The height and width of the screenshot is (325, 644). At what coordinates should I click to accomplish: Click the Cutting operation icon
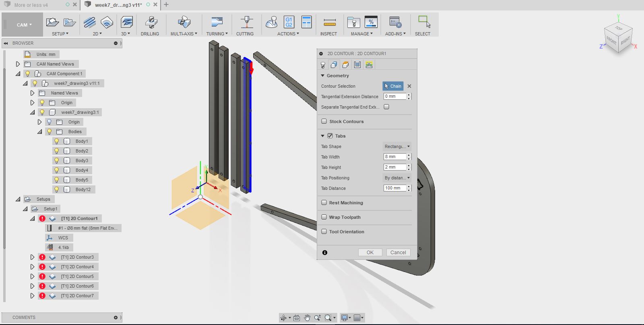(x=246, y=22)
